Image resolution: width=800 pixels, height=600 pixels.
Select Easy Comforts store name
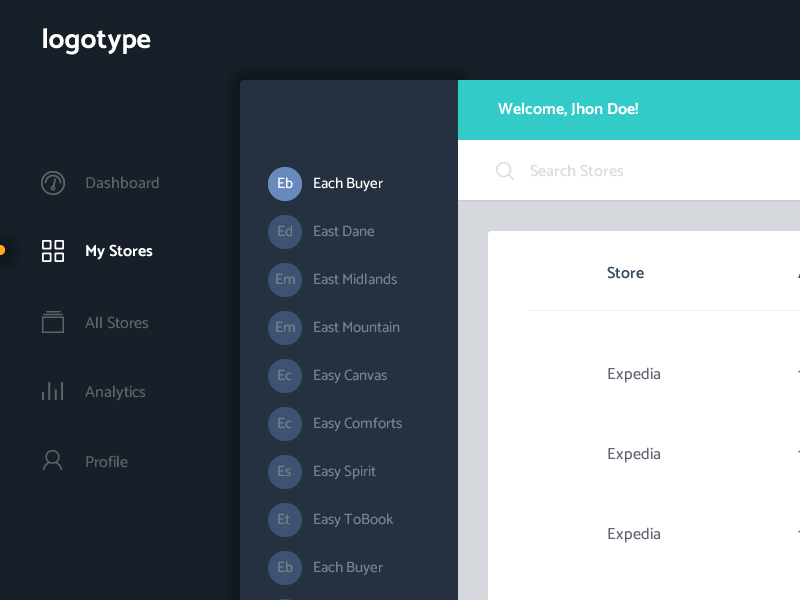pyautogui.click(x=357, y=423)
